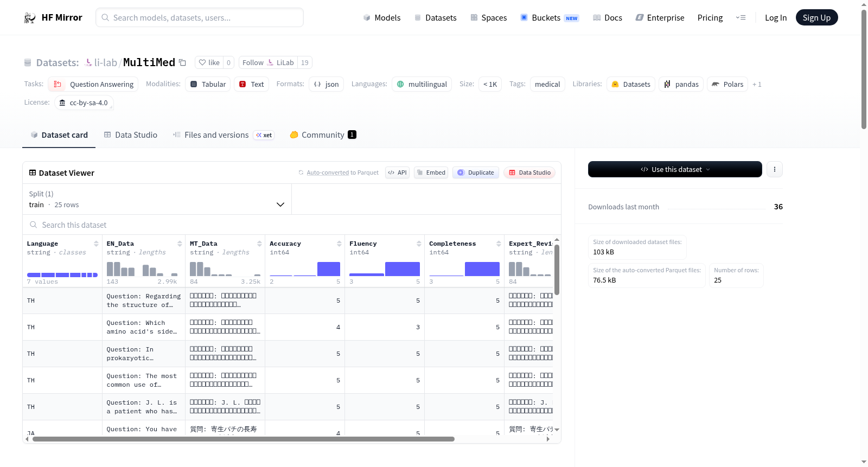
Task: Open Buckets in the navigation
Action: coord(550,18)
